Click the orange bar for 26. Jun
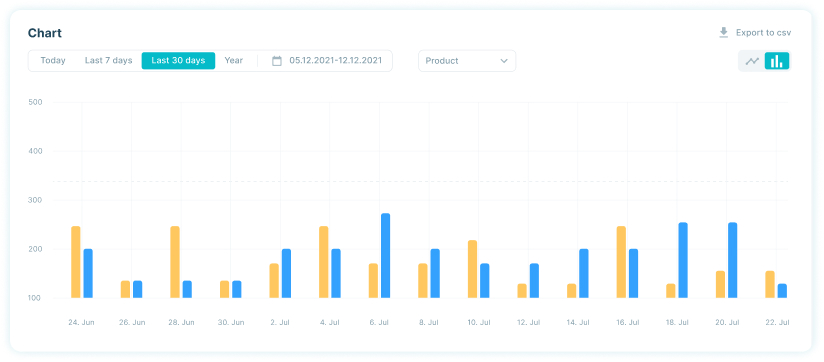Screen dimensions: 824x362 (125, 289)
